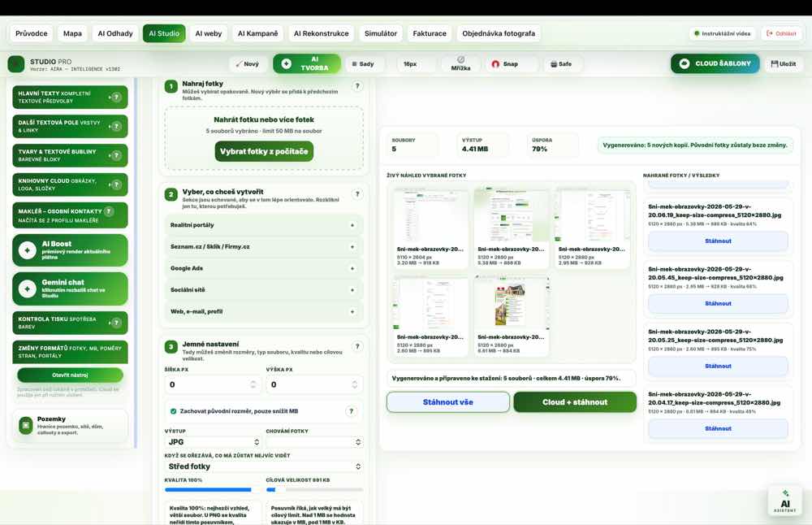This screenshot has height=525, width=812.
Task: Select the Fakturace tab
Action: (x=430, y=33)
